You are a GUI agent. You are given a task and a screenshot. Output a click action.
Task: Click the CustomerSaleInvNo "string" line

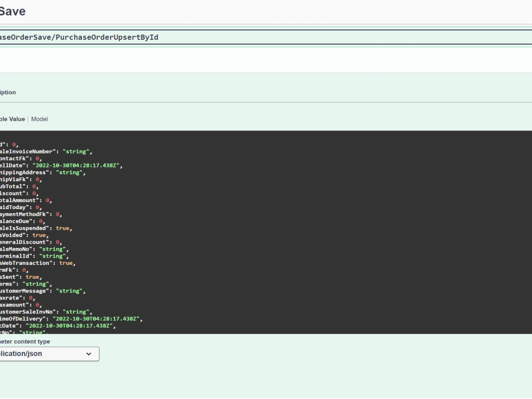[46, 312]
